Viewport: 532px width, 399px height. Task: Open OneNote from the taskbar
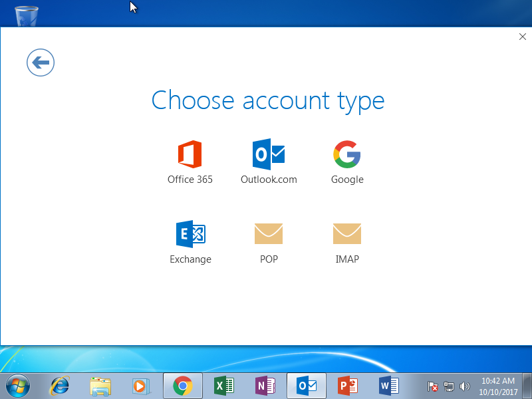click(265, 386)
